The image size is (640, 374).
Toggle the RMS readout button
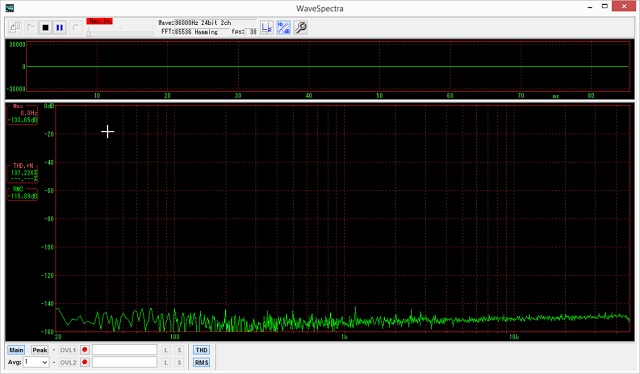(x=201, y=362)
